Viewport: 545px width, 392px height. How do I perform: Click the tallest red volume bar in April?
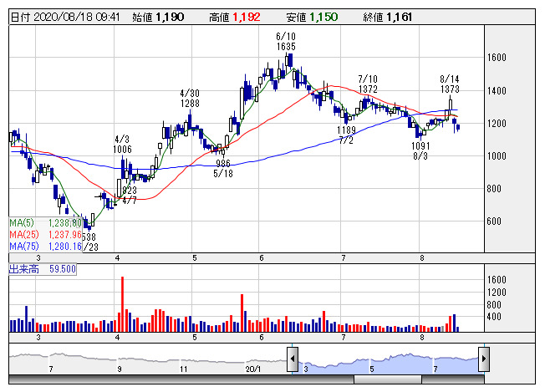(x=122, y=304)
